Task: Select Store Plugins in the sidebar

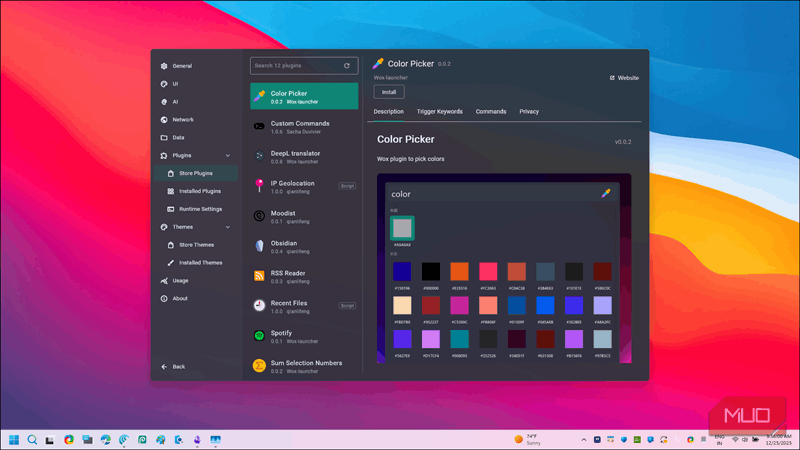Action: tap(195, 173)
